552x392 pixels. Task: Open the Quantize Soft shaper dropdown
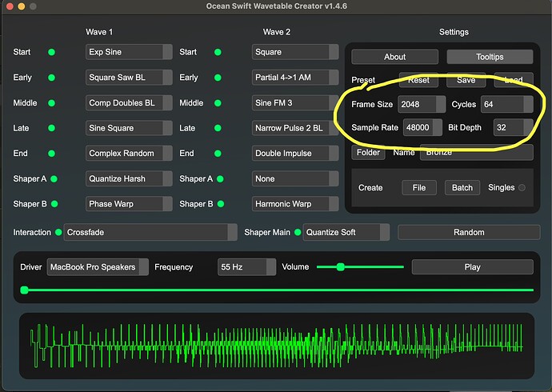(346, 232)
